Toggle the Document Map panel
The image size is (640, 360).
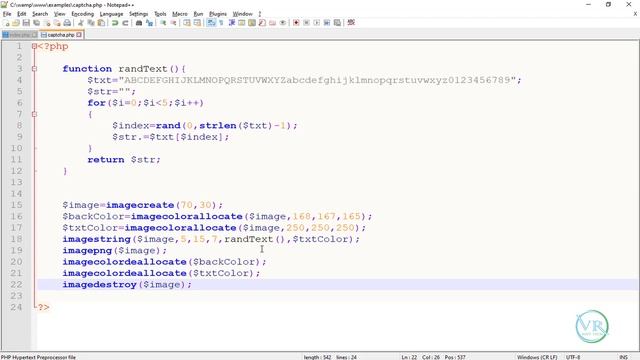[252, 23]
